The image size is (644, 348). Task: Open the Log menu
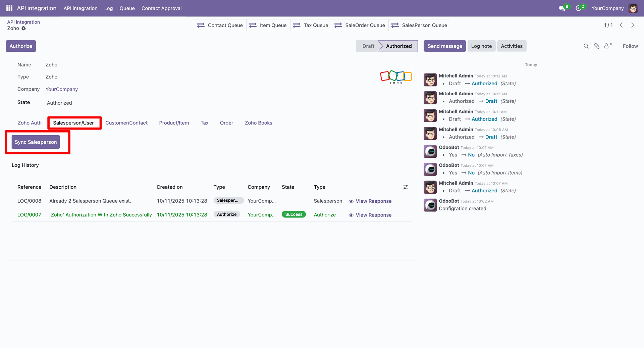pyautogui.click(x=108, y=8)
